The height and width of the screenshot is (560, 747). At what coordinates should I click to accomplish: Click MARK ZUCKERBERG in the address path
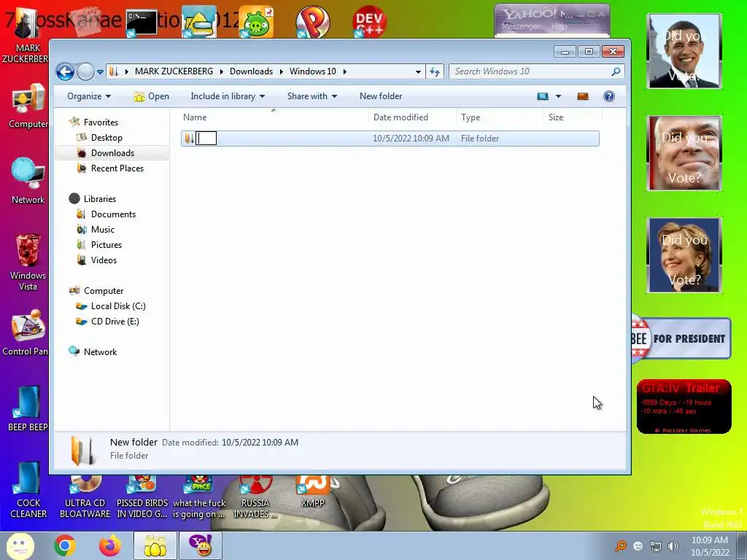[x=174, y=71]
